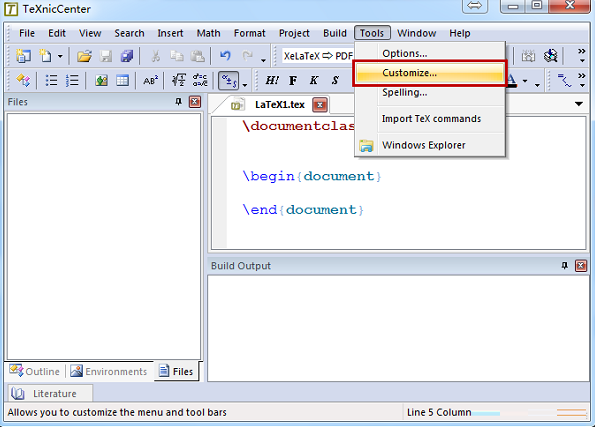
Task: Click the Open file folder icon
Action: 84,56
